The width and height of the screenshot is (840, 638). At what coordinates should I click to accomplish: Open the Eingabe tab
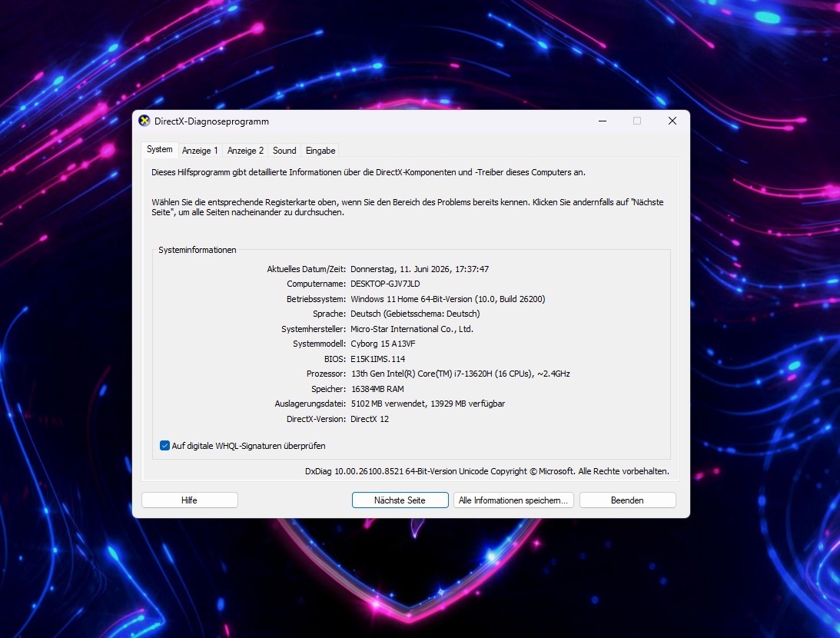tap(320, 151)
